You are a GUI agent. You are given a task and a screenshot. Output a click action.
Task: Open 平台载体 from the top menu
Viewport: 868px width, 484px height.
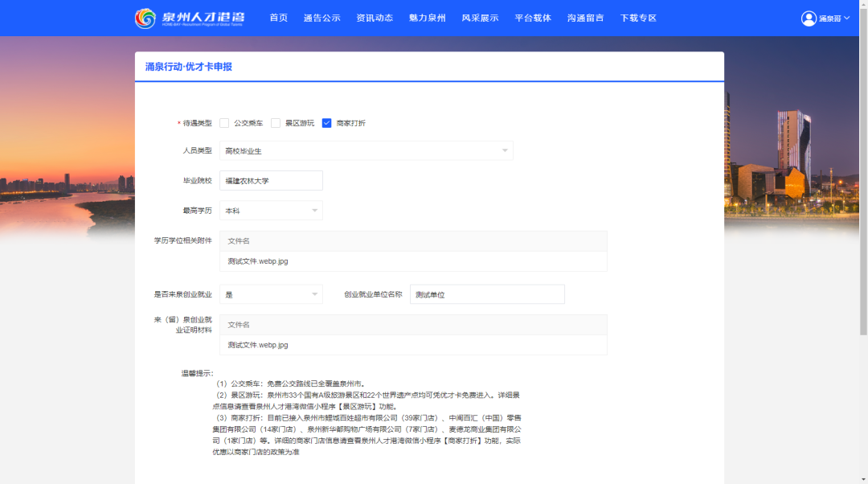(533, 18)
